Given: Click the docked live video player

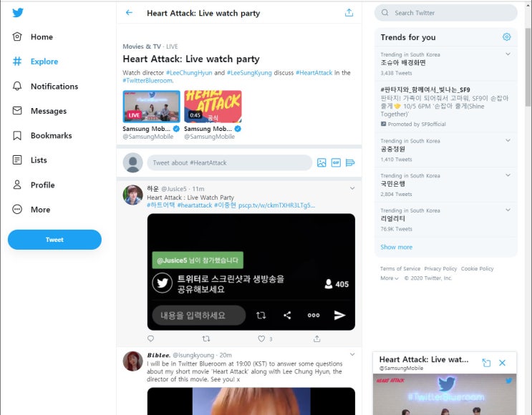Looking at the screenshot, I should (x=445, y=394).
